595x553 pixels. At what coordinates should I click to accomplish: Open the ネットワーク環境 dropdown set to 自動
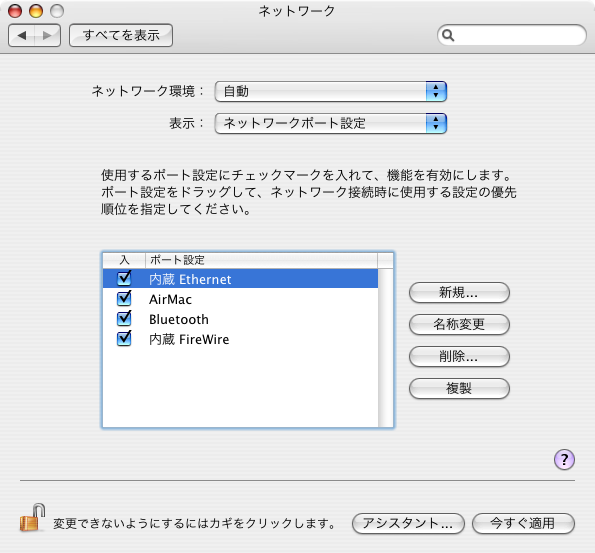pos(331,91)
